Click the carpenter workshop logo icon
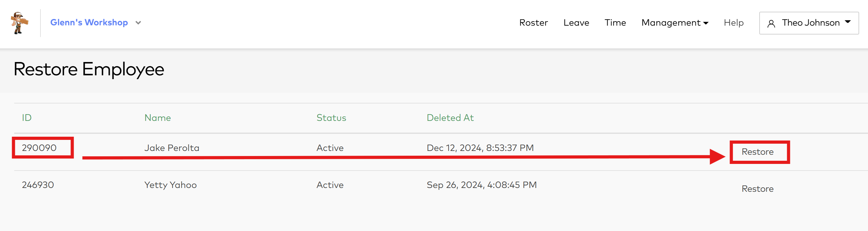Viewport: 868px width, 231px height. pyautogui.click(x=19, y=23)
